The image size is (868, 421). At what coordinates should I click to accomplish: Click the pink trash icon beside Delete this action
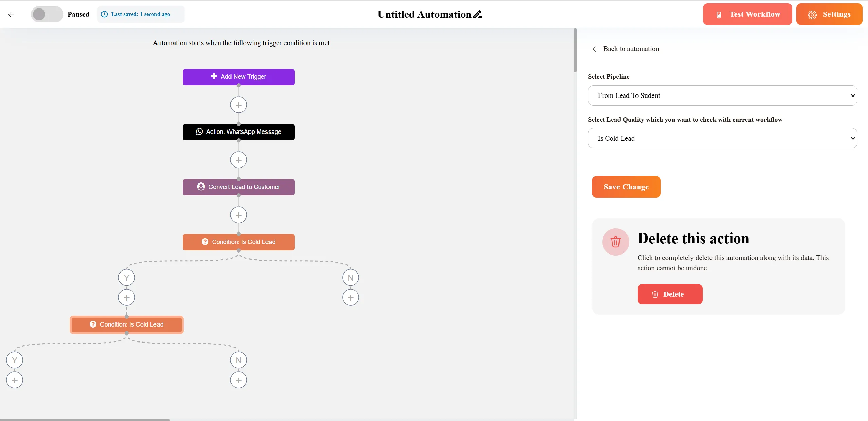coord(615,242)
